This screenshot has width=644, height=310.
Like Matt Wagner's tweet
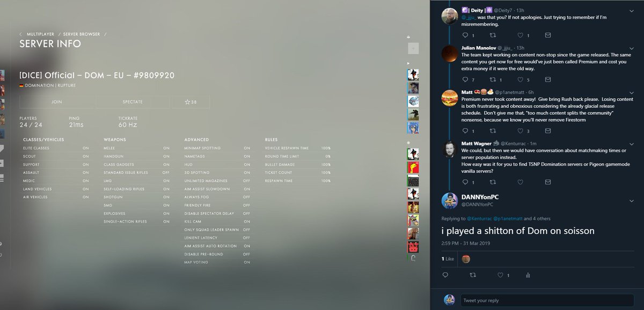tap(520, 182)
